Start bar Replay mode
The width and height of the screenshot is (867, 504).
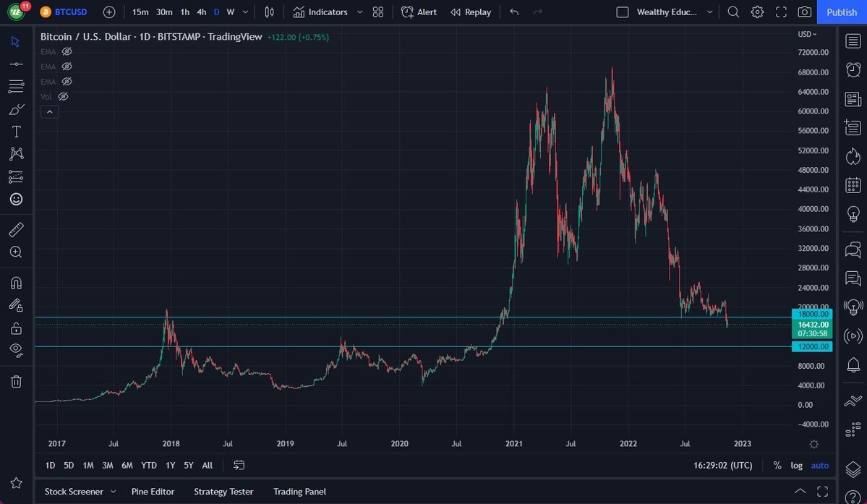pyautogui.click(x=471, y=12)
